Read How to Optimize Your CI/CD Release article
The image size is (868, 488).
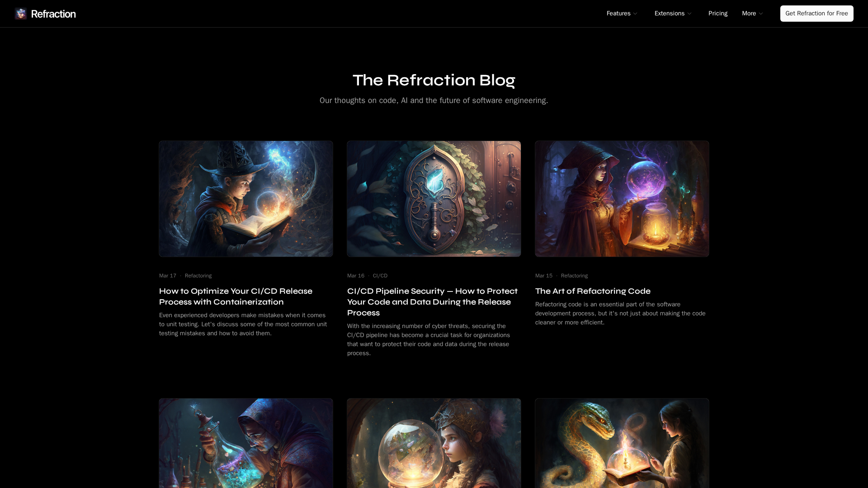point(236,296)
